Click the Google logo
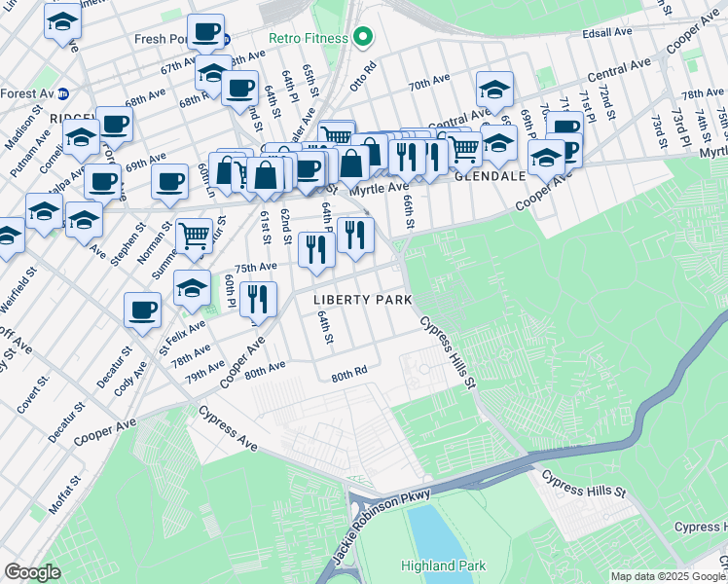This screenshot has height=584, width=728. pyautogui.click(x=32, y=572)
